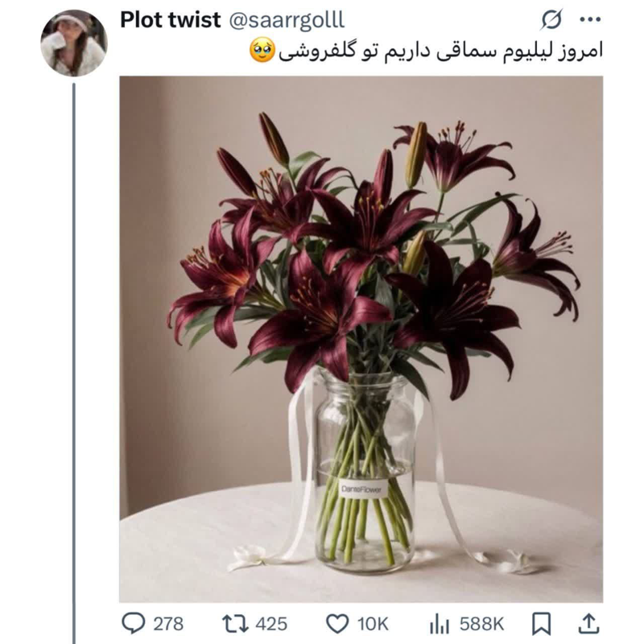Click the 588K views count

click(481, 623)
